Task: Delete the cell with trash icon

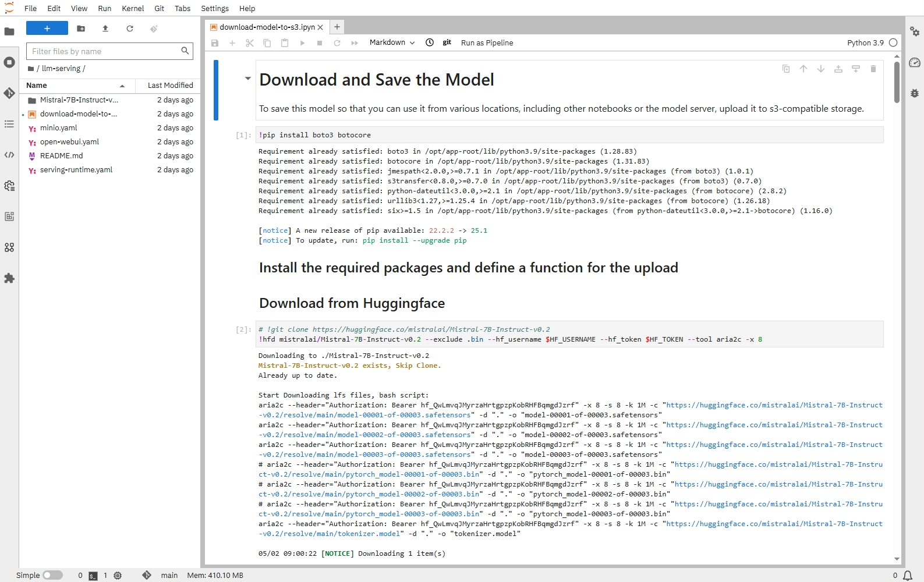Action: point(873,69)
